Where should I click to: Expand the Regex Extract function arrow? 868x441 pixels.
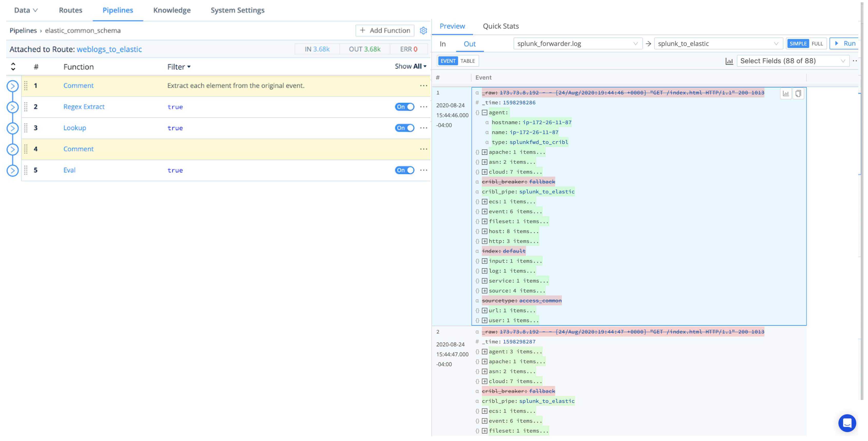coord(13,107)
